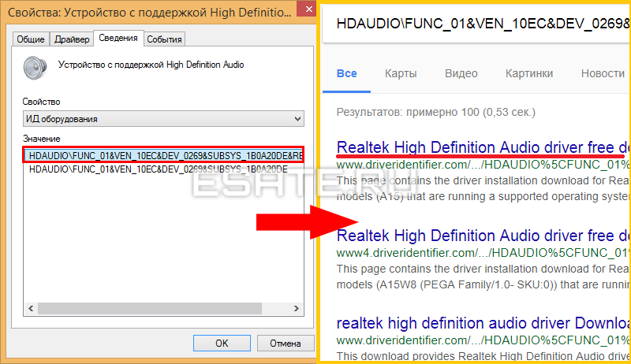
Task: Open the События tab
Action: pos(164,39)
